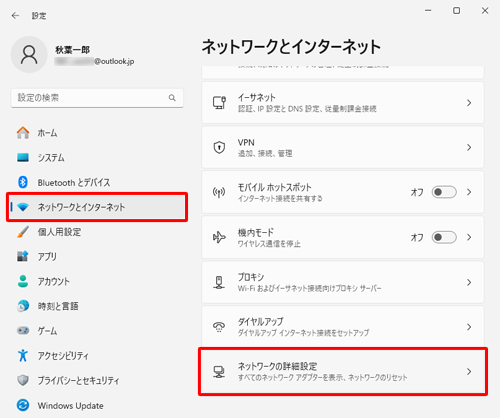Click the 設定の検索 search field
Screen dimensions: 500x418
pyautogui.click(x=97, y=98)
